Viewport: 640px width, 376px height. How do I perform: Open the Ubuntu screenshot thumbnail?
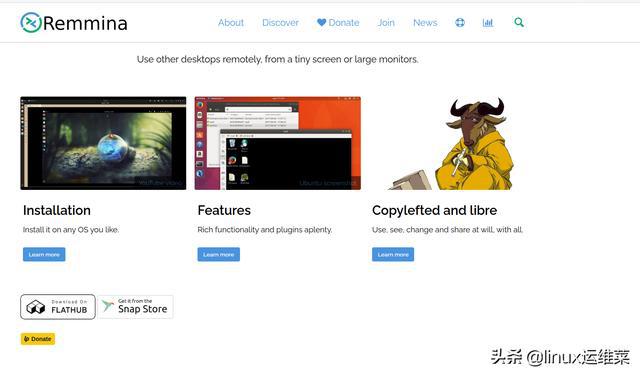[278, 143]
